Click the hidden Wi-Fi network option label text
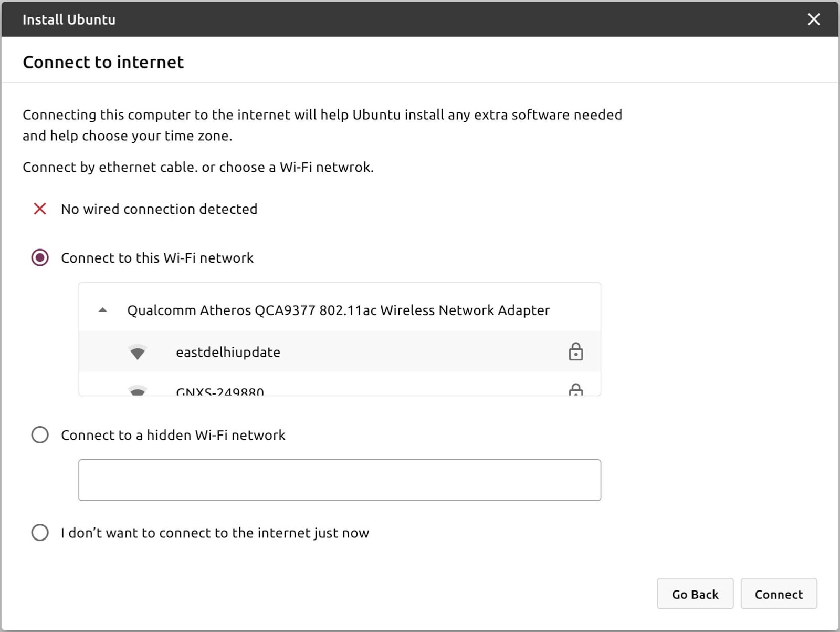This screenshot has width=840, height=632. [173, 435]
